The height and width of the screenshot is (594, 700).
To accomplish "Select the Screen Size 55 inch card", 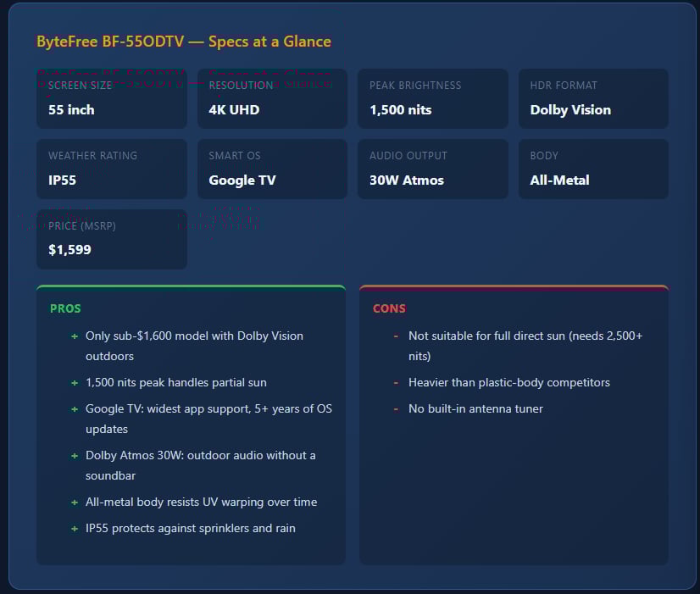I will click(x=112, y=99).
